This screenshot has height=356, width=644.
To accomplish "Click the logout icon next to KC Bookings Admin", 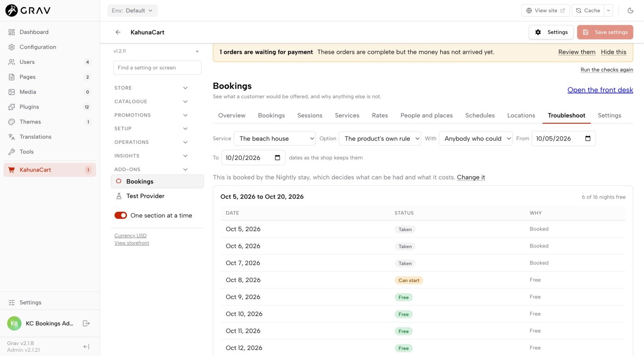I will click(x=86, y=323).
